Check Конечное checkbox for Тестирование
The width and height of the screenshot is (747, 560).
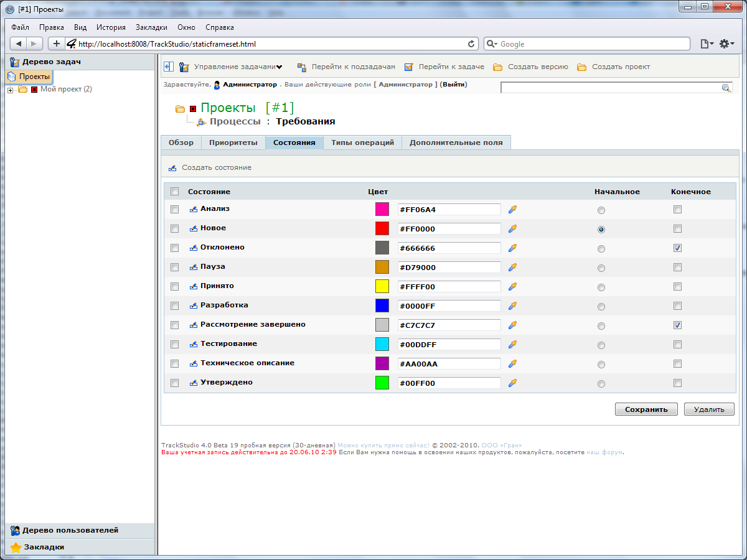coord(677,344)
